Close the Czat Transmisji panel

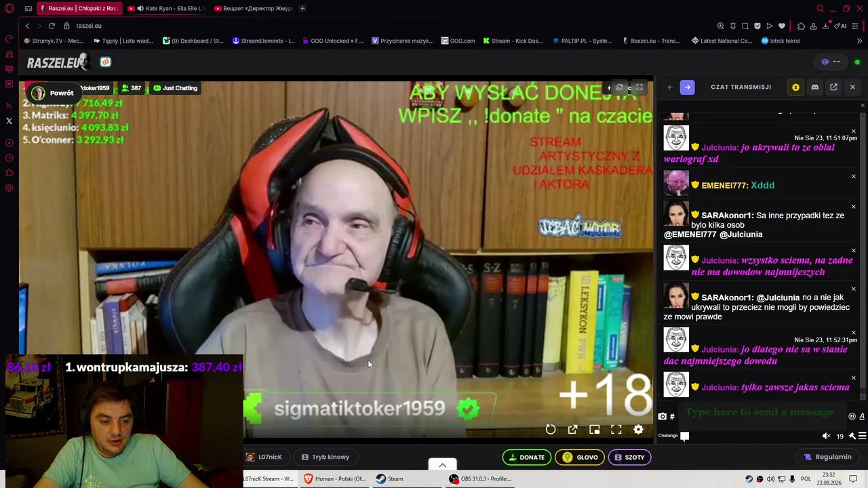tap(852, 87)
